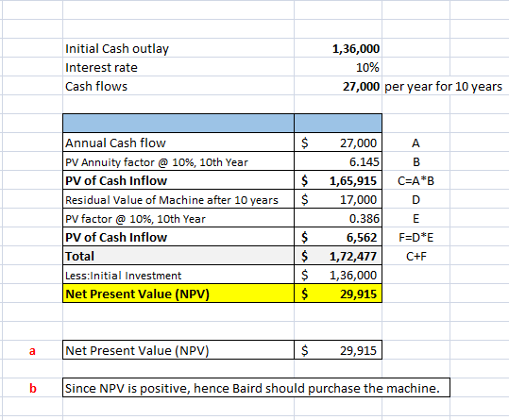The width and height of the screenshot is (509, 420).
Task: Select the 6.145 annuity factor value
Action: click(364, 161)
